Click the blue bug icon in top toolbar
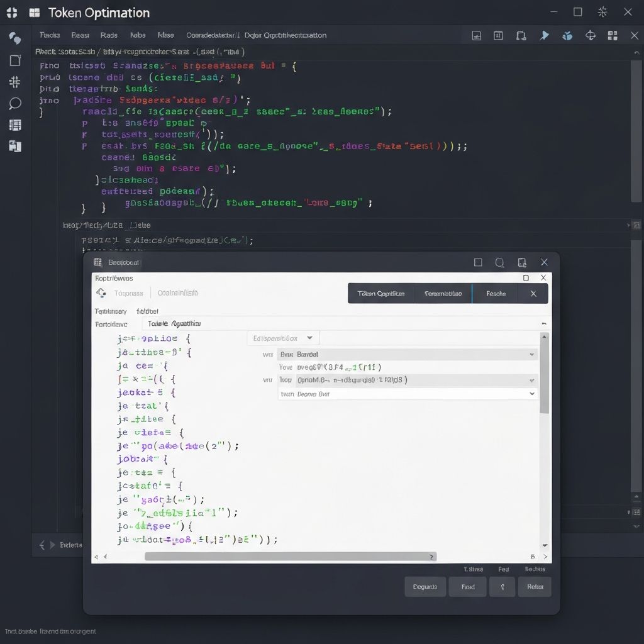The image size is (644, 644). 567,36
